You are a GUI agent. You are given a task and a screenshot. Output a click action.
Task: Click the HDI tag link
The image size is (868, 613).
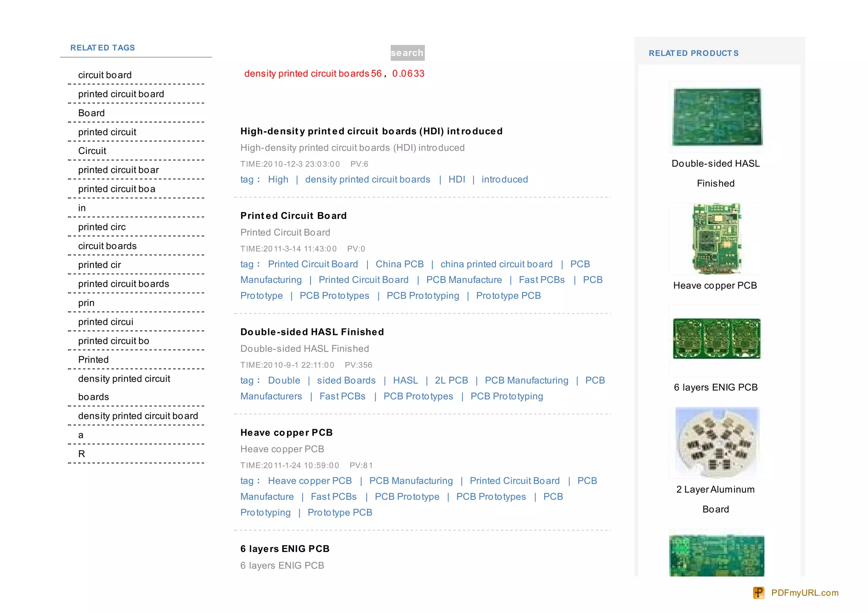point(456,180)
